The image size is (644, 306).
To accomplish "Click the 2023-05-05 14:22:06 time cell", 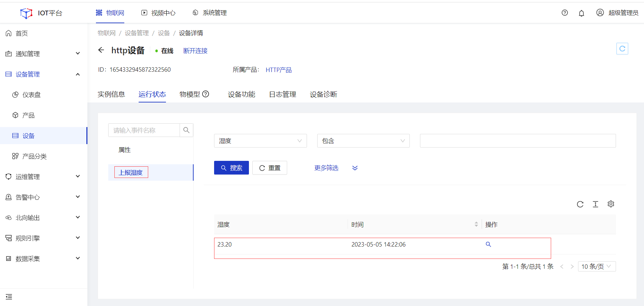I will tap(378, 245).
